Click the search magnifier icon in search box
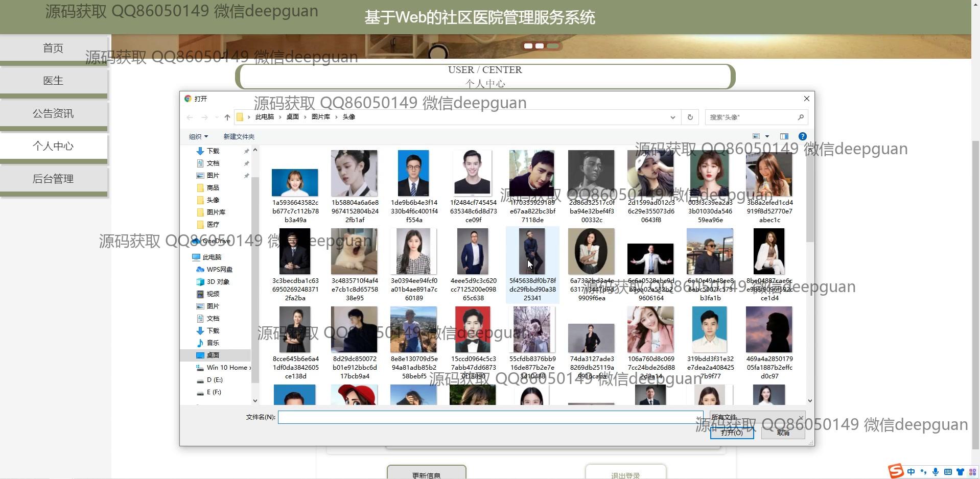Viewport: 980px width, 479px height. coord(800,117)
